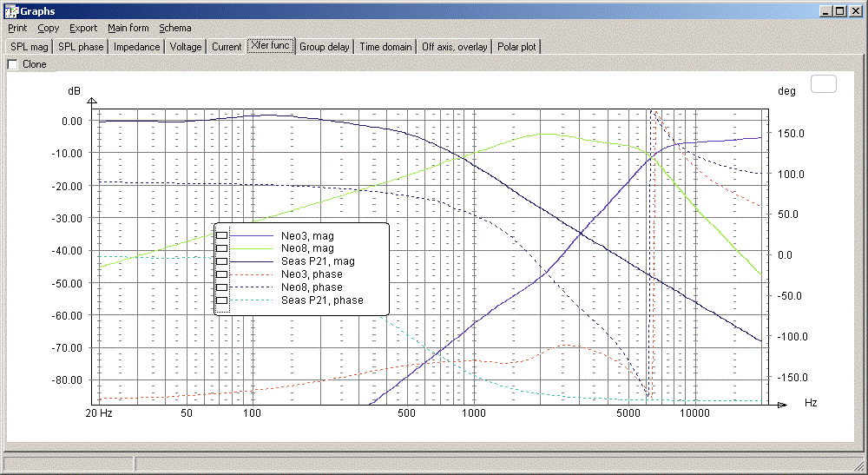This screenshot has width=868, height=475.
Task: Click the 1000 frequency axis value
Action: [x=473, y=413]
